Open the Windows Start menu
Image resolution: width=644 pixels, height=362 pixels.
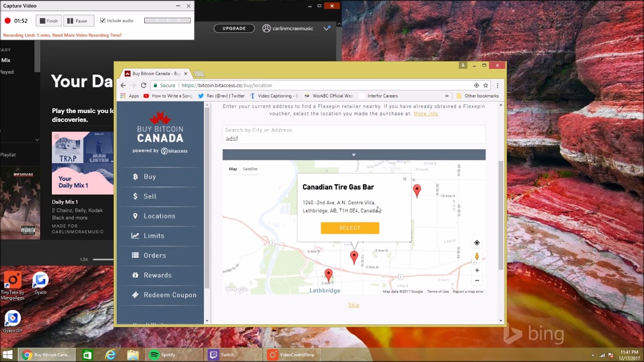(x=9, y=355)
